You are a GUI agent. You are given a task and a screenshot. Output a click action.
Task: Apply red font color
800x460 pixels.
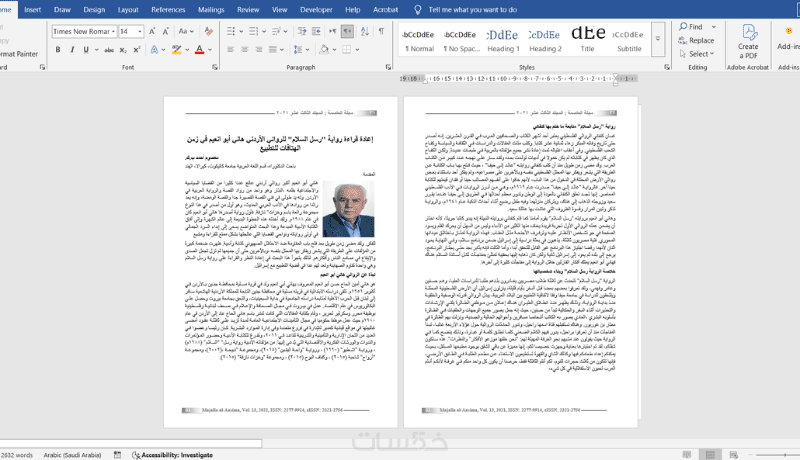pyautogui.click(x=199, y=49)
